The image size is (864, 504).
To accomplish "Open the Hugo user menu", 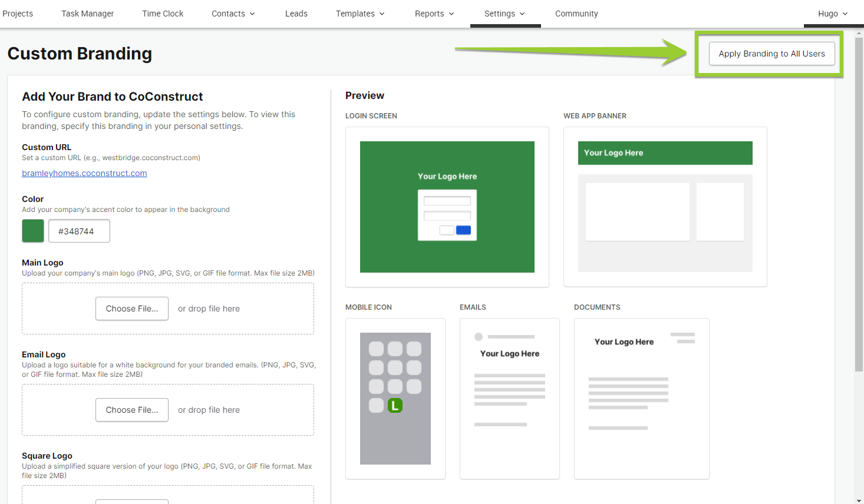I will click(833, 14).
